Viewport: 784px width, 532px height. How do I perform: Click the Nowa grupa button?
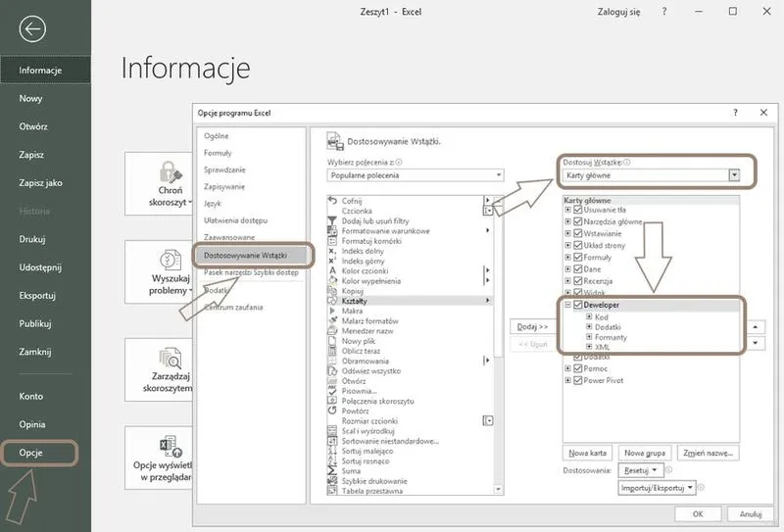point(645,453)
